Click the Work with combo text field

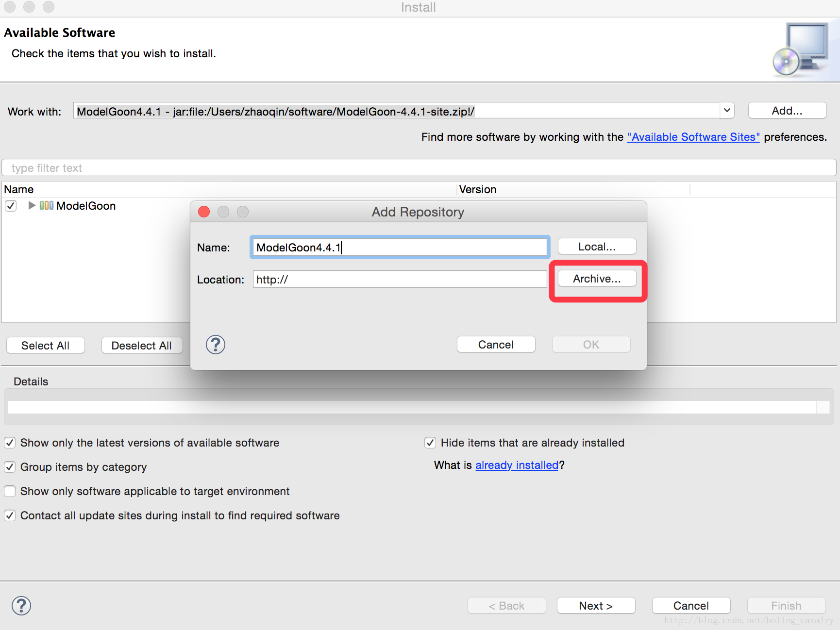[x=397, y=111]
